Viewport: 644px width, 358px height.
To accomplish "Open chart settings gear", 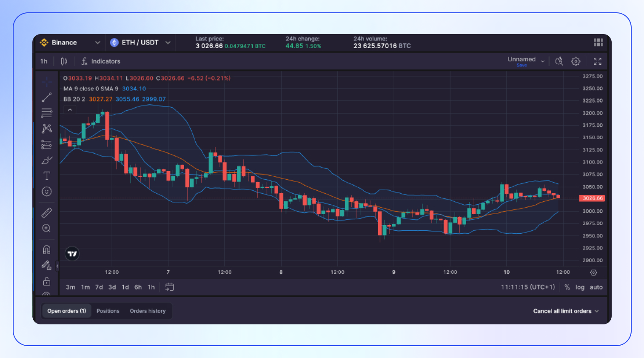I will point(576,61).
